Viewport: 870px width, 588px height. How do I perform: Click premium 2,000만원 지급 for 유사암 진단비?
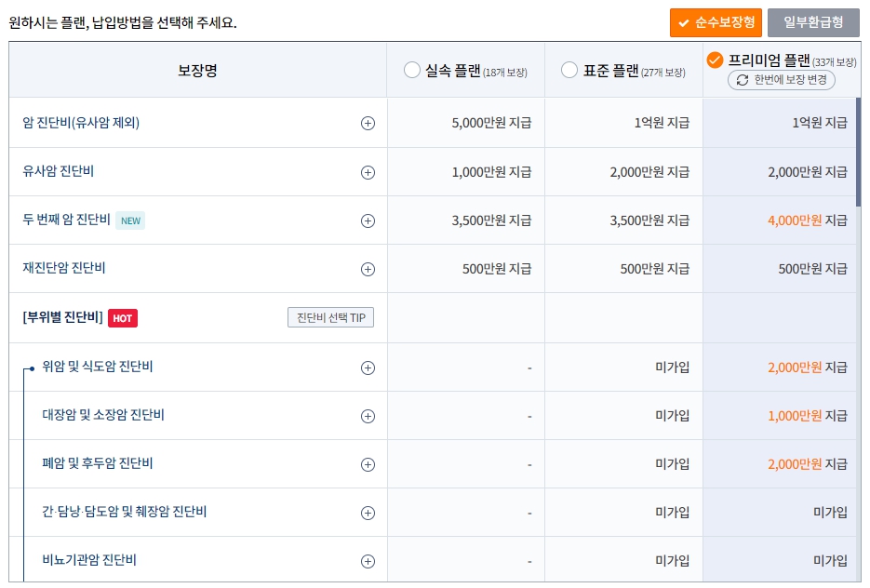808,172
